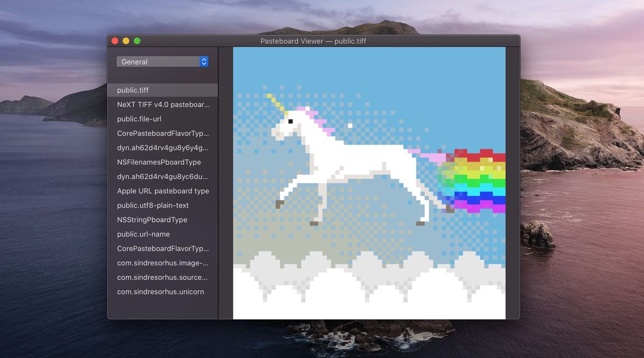View the com.sindresorhus.unicorn pasteboard type
The height and width of the screenshot is (358, 644).
pyautogui.click(x=160, y=291)
